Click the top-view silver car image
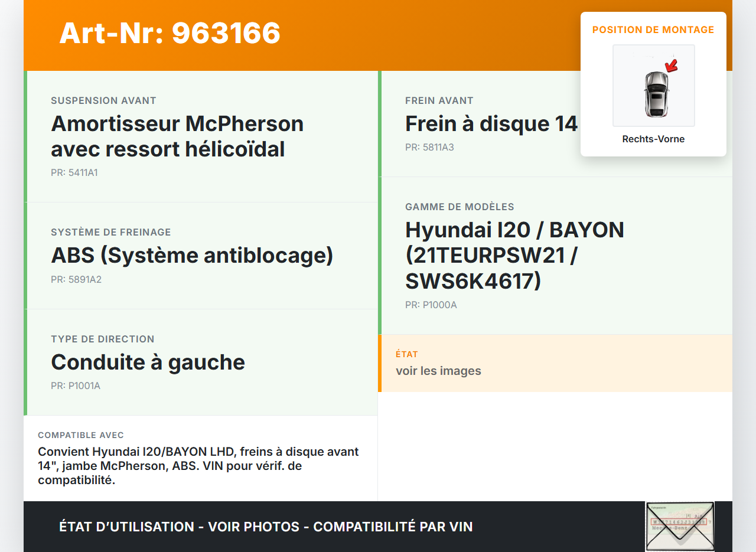Viewport: 756px width, 552px height. (656, 93)
